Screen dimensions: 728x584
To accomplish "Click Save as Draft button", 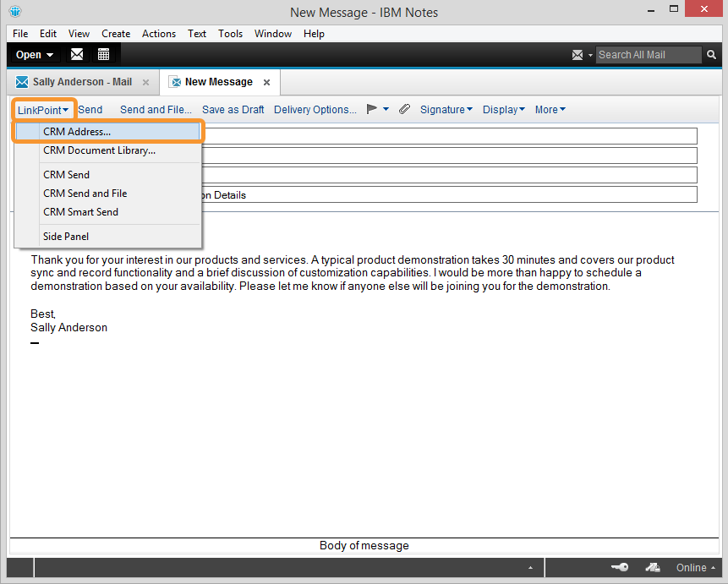I will coord(233,110).
